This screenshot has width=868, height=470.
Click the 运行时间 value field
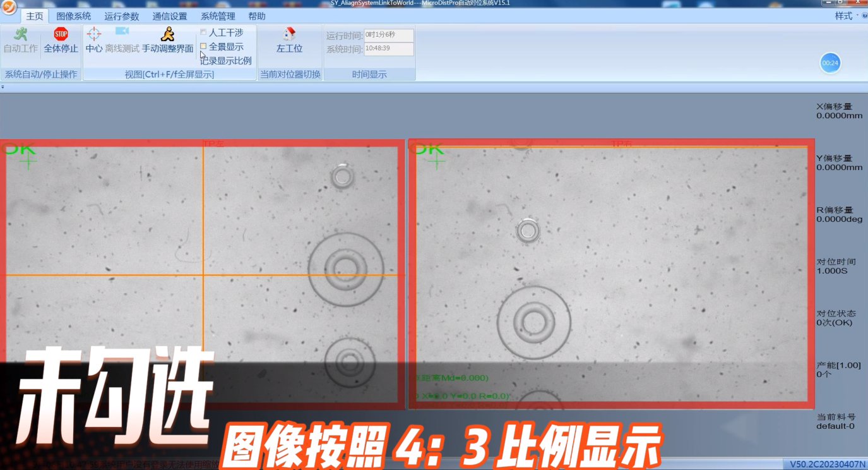click(388, 35)
